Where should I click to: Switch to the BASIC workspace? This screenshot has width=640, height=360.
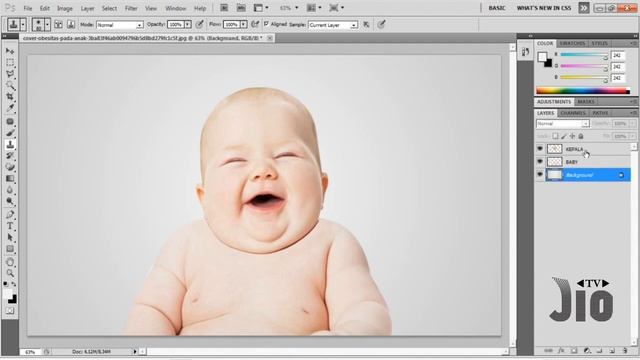(x=497, y=8)
